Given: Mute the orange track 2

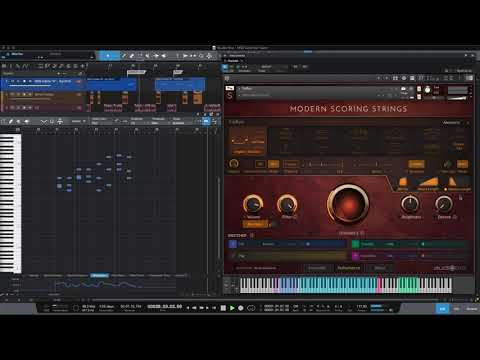Looking at the screenshot, I should (13, 95).
